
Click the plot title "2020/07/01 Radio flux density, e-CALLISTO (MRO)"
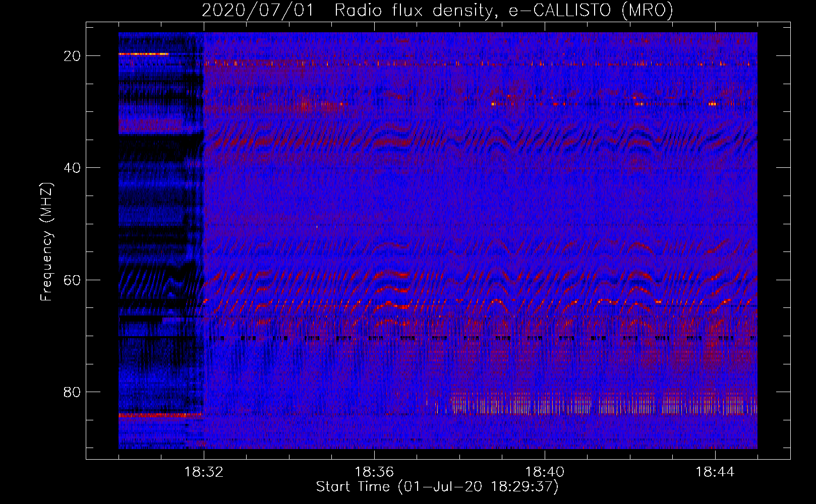(437, 11)
